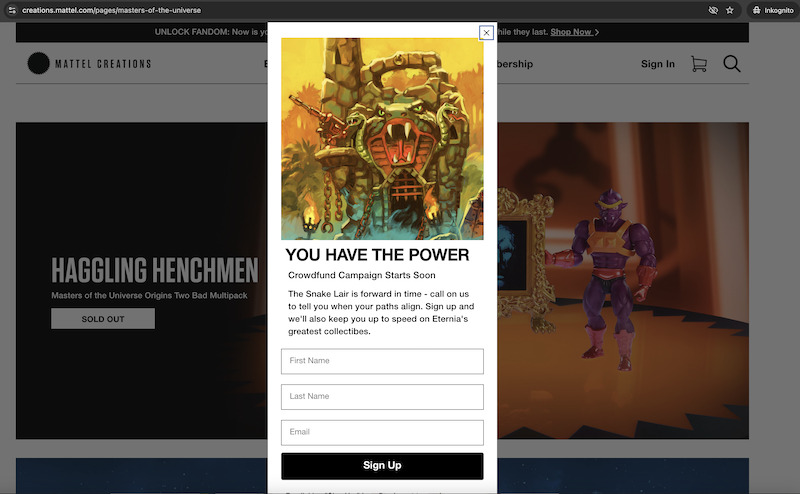This screenshot has height=494, width=800.
Task: Close the You Have The Power popup
Action: (x=486, y=33)
